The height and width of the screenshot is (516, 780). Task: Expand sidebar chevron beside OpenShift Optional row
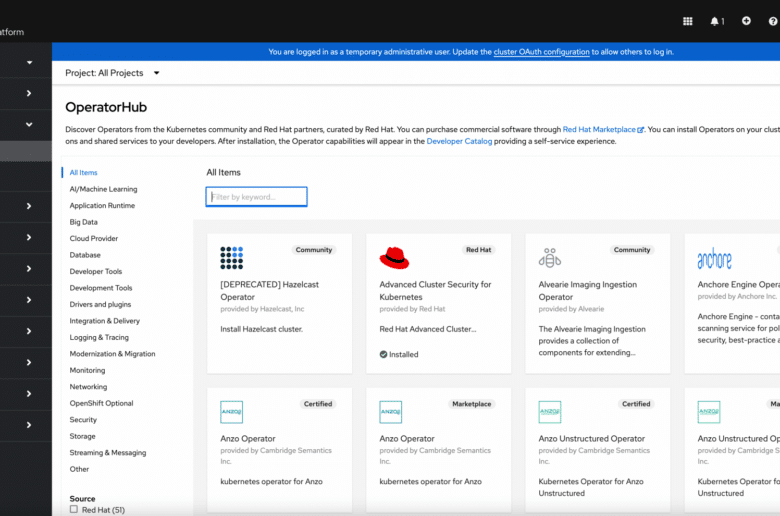pyautogui.click(x=29, y=394)
